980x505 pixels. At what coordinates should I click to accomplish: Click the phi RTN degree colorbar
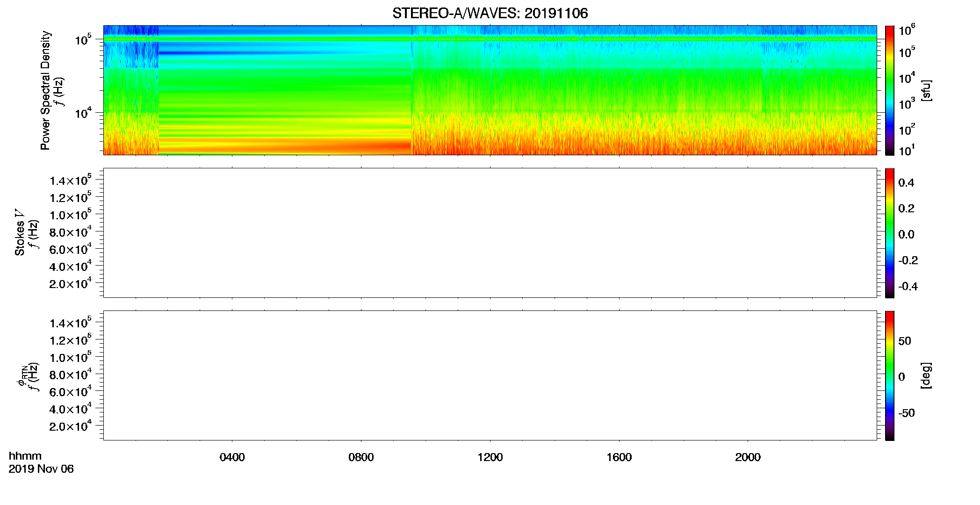[x=889, y=375]
